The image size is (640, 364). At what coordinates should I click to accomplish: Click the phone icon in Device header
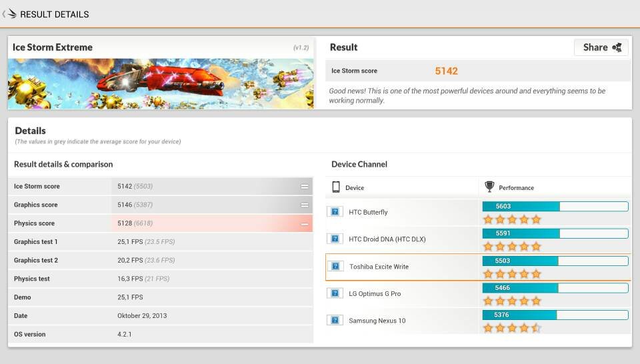336,187
